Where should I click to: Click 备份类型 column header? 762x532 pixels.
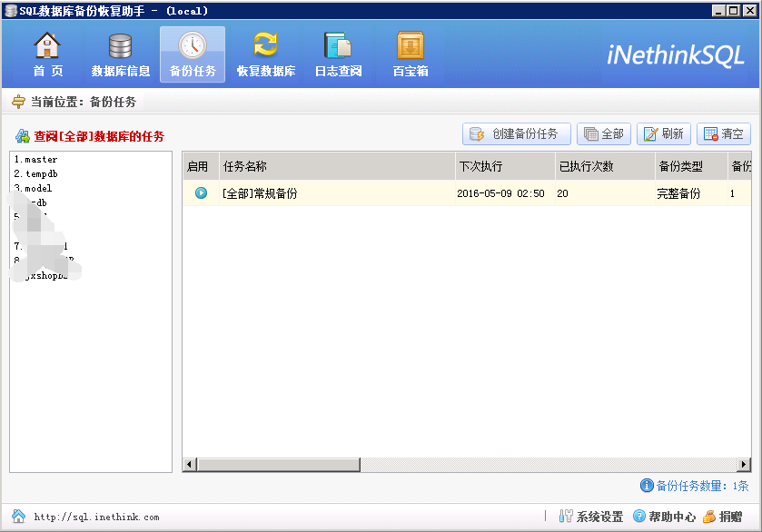tap(691, 166)
